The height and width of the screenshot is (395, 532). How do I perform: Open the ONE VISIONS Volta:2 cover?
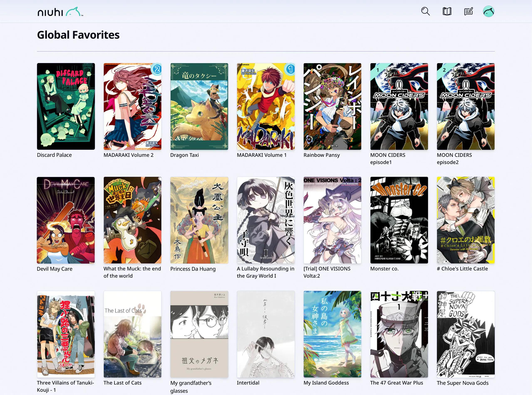[x=332, y=220]
